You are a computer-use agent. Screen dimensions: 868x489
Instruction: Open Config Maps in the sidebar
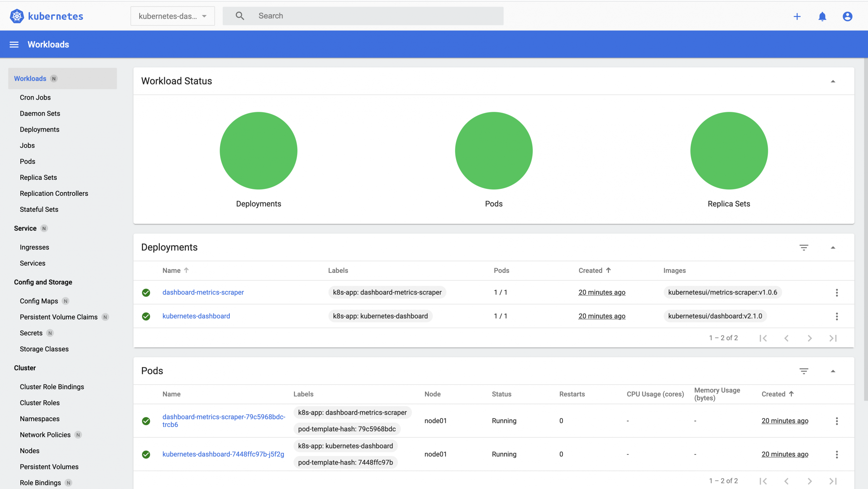39,301
